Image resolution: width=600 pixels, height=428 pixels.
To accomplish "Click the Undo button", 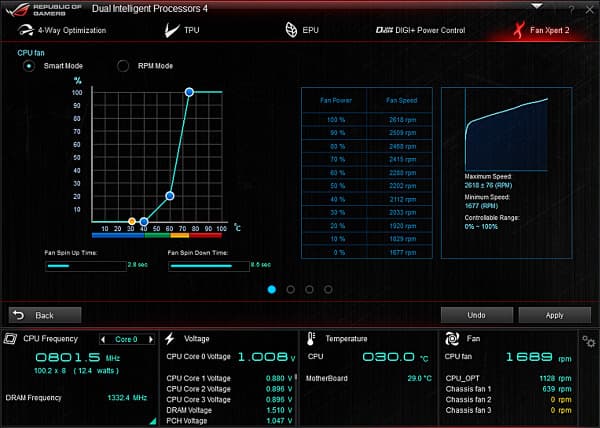I will [477, 315].
